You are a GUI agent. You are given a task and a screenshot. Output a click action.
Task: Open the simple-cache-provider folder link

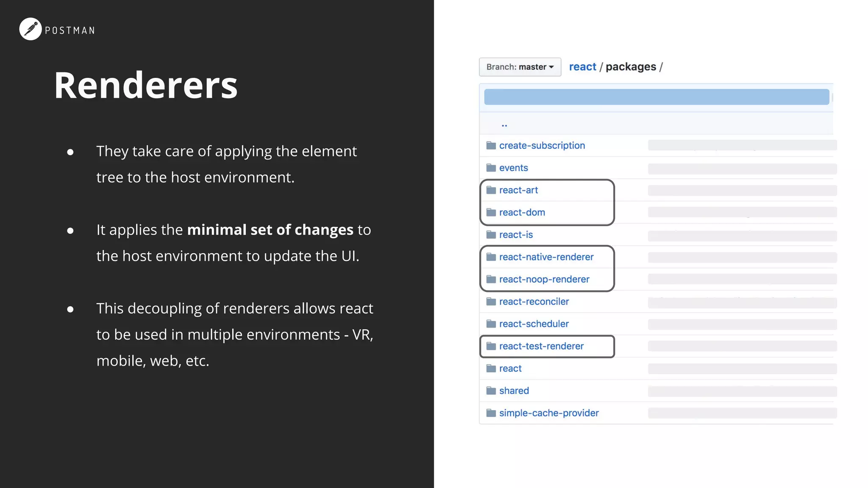click(x=549, y=413)
